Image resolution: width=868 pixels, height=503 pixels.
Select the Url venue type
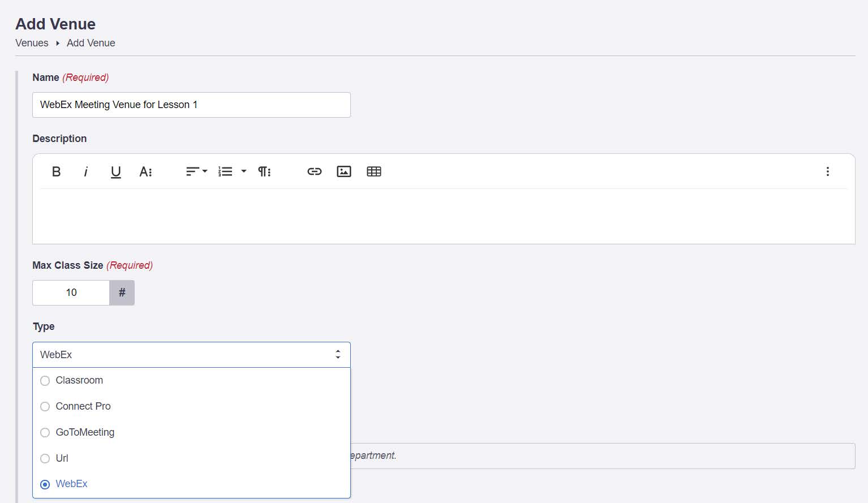coord(191,458)
